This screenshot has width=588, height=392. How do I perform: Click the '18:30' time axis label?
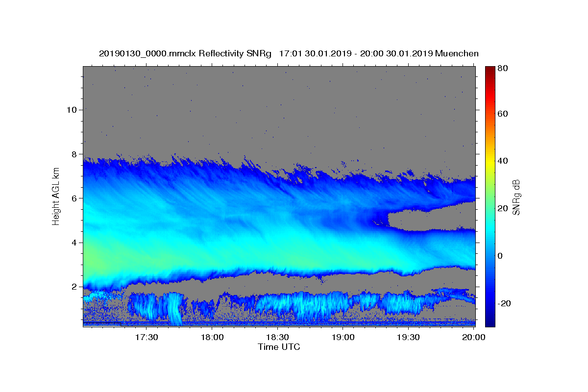coord(278,337)
